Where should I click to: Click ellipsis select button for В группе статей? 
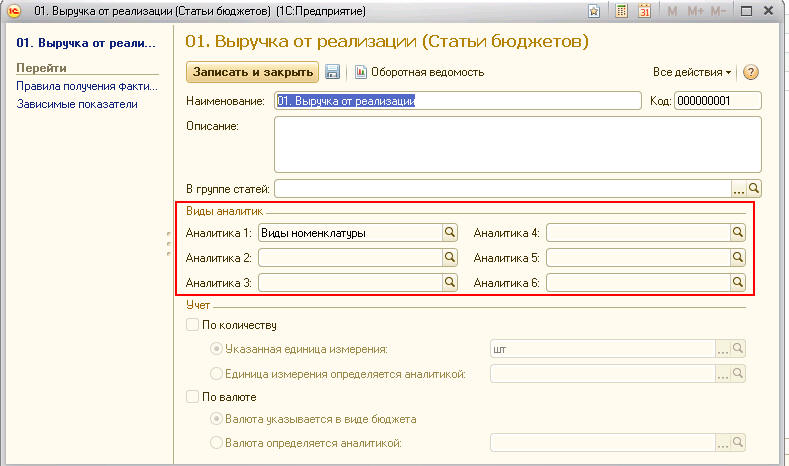738,189
